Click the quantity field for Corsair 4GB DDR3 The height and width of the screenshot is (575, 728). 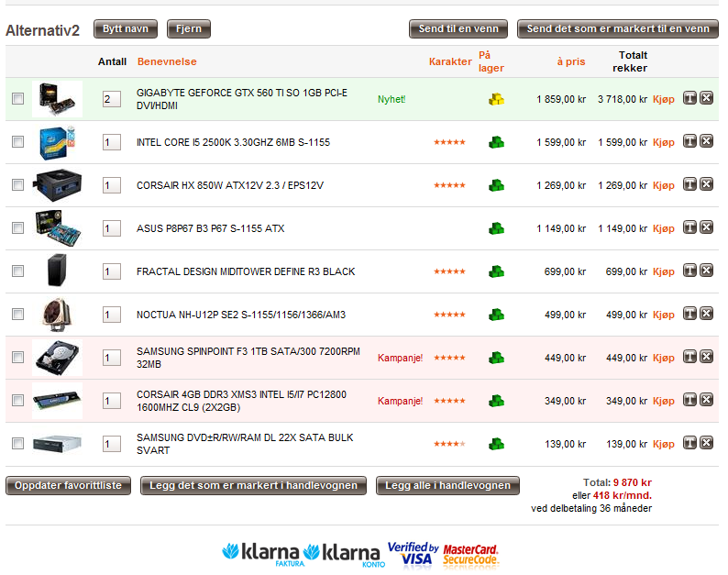coord(112,401)
